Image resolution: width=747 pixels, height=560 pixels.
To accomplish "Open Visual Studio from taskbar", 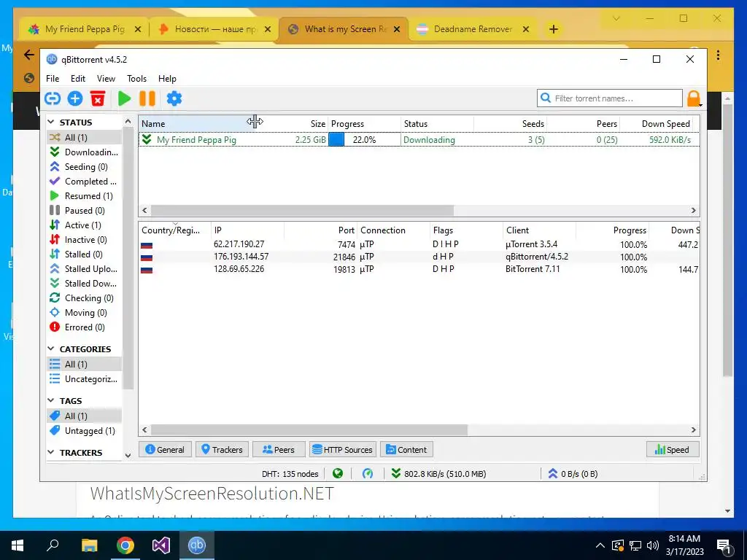I will [x=161, y=545].
